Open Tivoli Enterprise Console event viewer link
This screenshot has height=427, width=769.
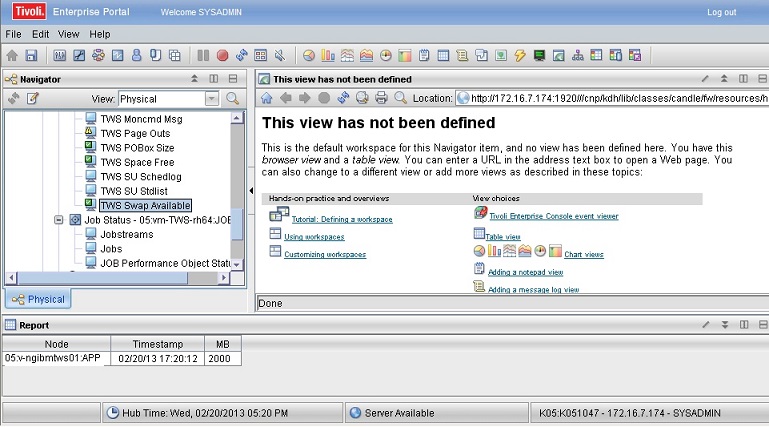554,216
